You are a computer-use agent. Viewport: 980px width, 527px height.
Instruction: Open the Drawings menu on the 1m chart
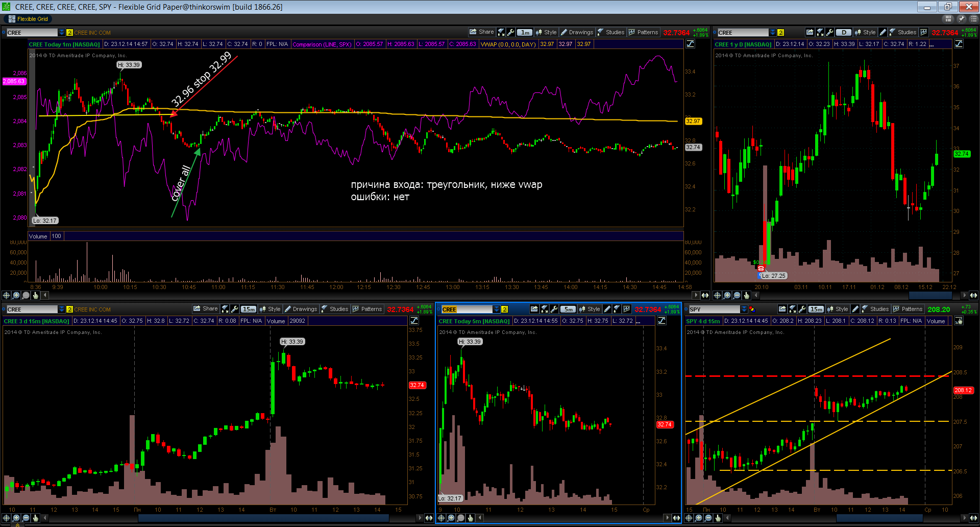[577, 32]
